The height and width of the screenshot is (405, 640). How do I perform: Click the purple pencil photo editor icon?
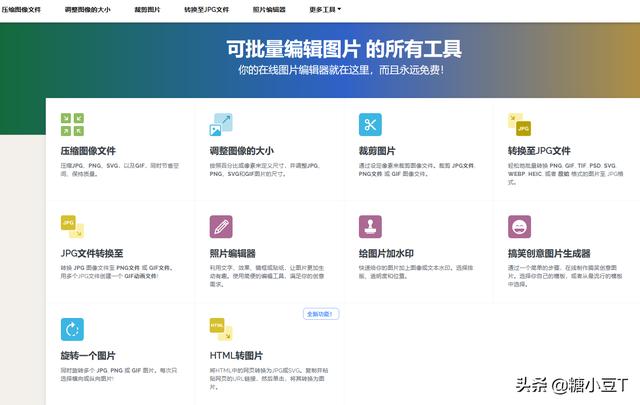click(221, 226)
